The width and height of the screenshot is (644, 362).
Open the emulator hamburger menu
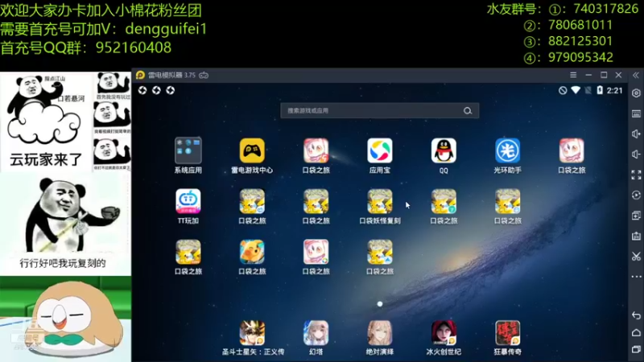573,75
